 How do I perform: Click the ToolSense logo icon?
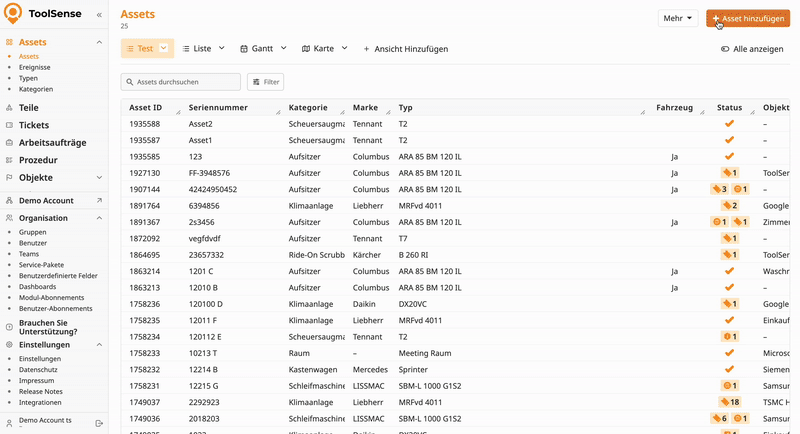click(x=13, y=13)
